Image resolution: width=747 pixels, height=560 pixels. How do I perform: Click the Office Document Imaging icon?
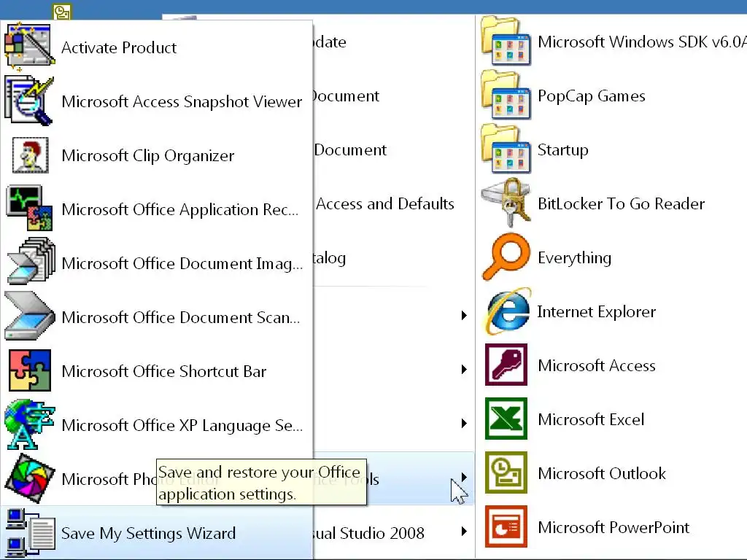(31, 262)
